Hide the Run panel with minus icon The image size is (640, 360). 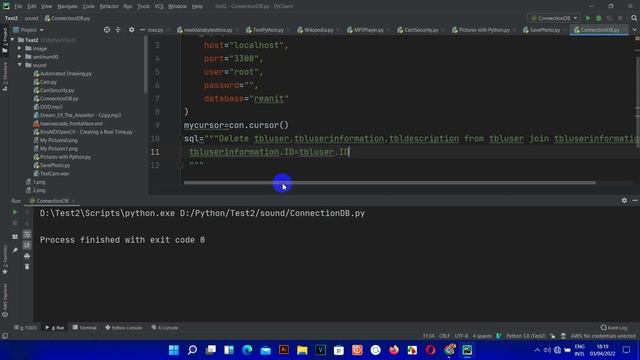(x=635, y=200)
